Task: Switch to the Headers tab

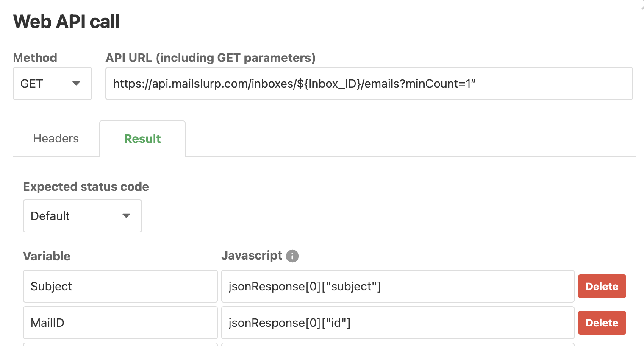Action: coord(56,138)
